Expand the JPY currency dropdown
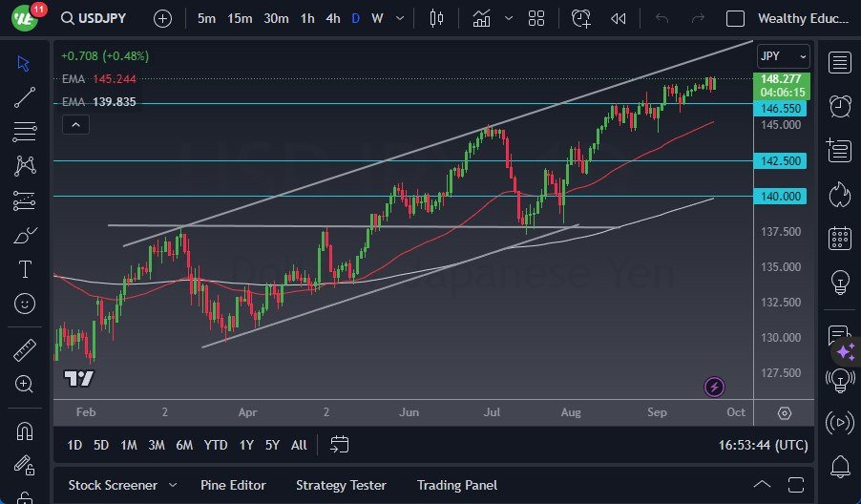Screen dimensions: 861x504 coord(783,56)
